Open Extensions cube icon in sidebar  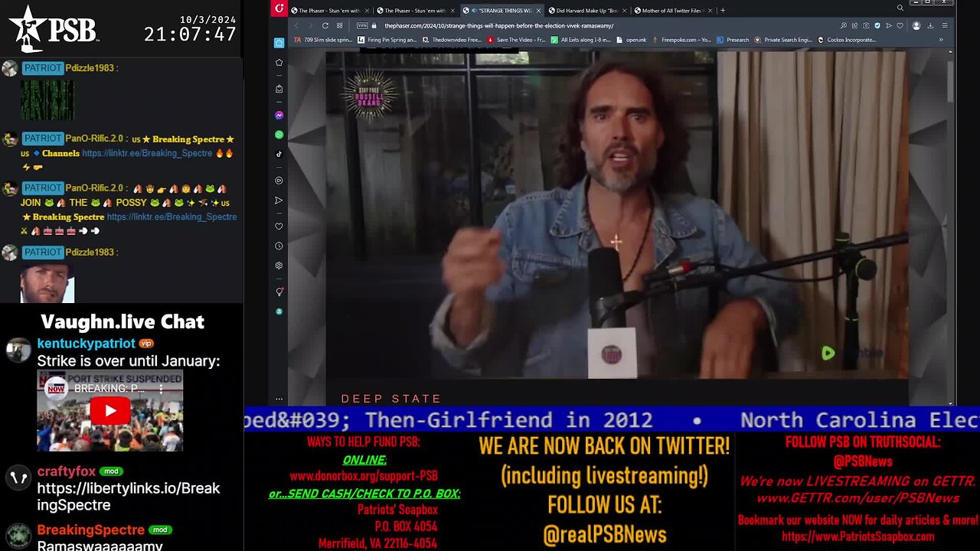(279, 266)
